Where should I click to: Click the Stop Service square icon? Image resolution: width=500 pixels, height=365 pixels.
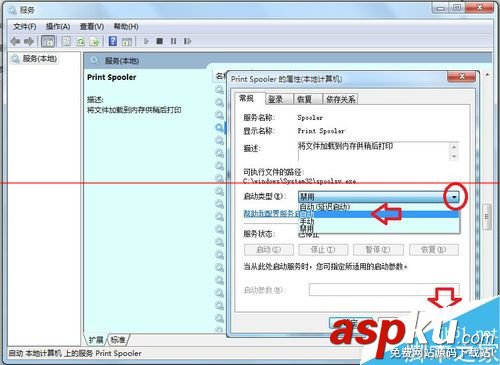160,41
